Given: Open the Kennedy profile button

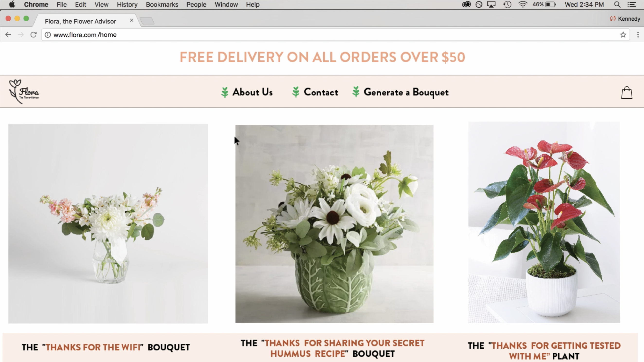Looking at the screenshot, I should (x=625, y=19).
